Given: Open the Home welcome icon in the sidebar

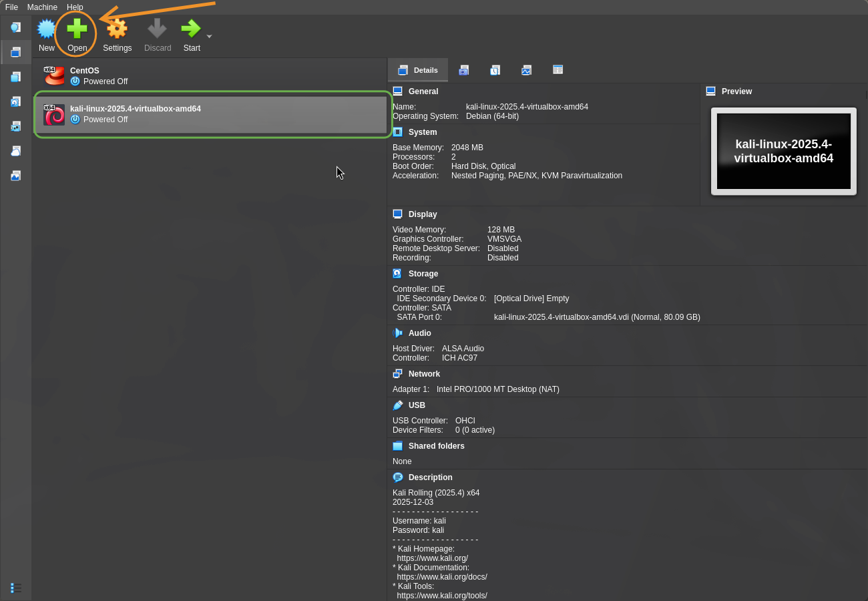Looking at the screenshot, I should [15, 27].
